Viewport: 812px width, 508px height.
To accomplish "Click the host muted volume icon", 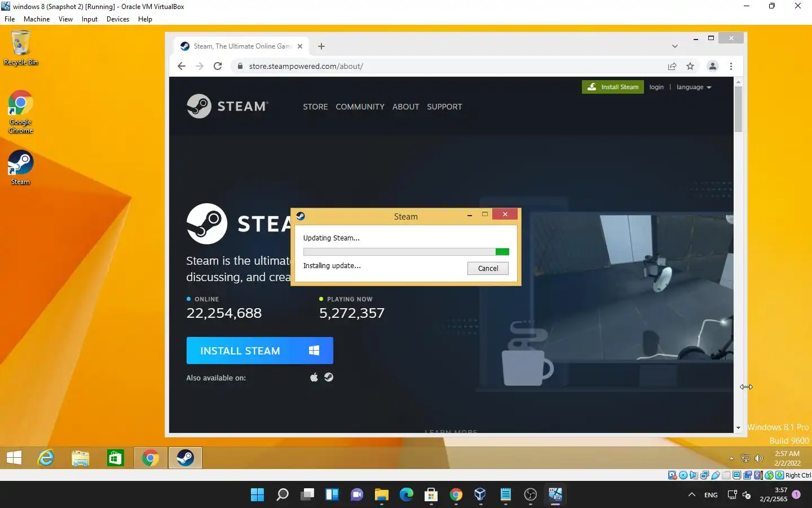I will (x=747, y=495).
